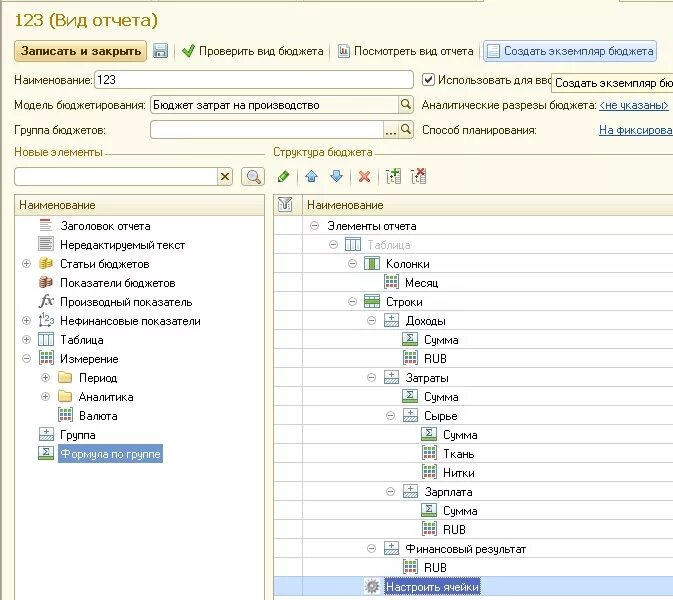The width and height of the screenshot is (673, 600).
Task: Collapse the Доходы group
Action: click(x=372, y=321)
